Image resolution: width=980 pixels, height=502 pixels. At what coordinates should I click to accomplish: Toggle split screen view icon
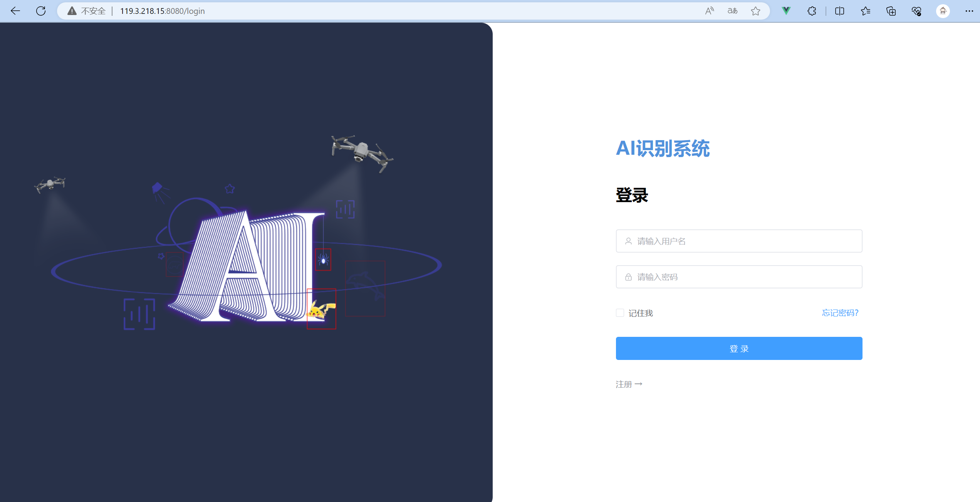(x=839, y=11)
